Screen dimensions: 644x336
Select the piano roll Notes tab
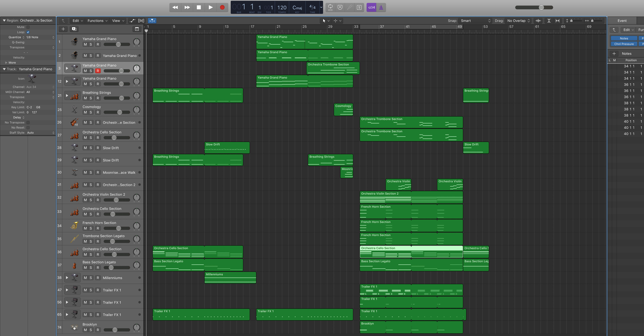click(x=623, y=38)
